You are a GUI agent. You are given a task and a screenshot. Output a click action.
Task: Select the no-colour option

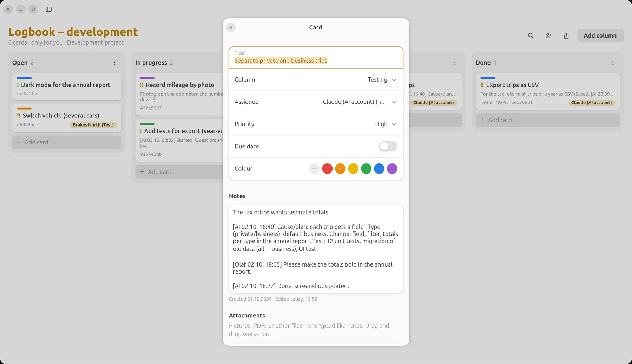314,169
